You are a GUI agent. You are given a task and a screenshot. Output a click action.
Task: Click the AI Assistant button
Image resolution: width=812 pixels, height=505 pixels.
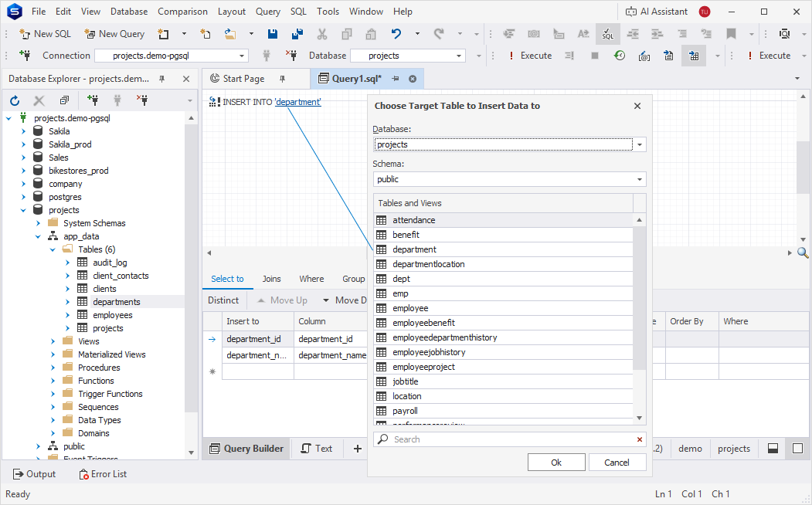[x=657, y=12]
